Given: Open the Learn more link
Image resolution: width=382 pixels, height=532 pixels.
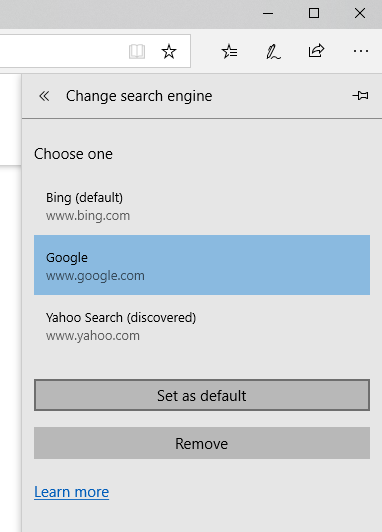Looking at the screenshot, I should coord(72,492).
